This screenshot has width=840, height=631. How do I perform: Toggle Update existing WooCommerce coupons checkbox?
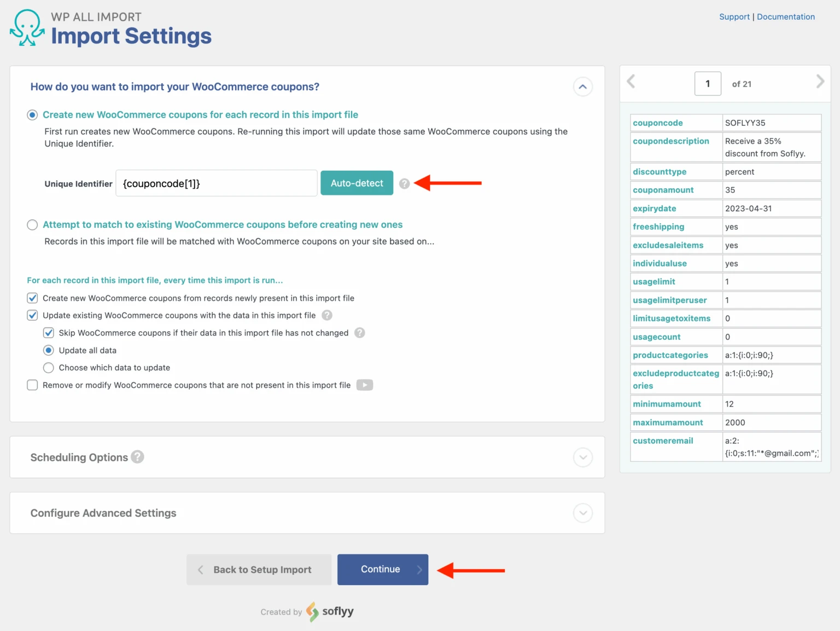(32, 315)
